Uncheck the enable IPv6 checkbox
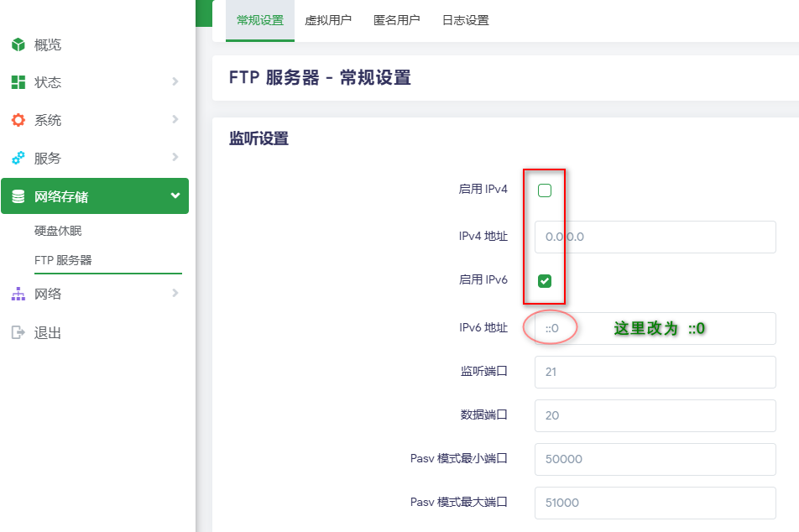The image size is (799, 532). tap(545, 281)
